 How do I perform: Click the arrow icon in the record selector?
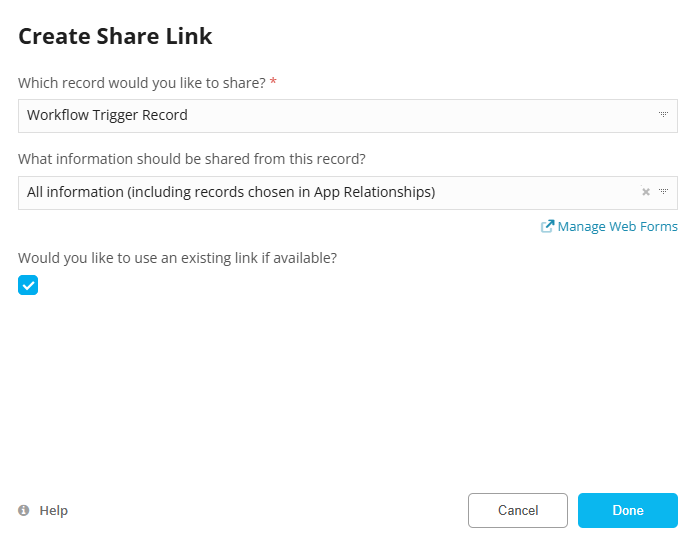click(x=663, y=115)
